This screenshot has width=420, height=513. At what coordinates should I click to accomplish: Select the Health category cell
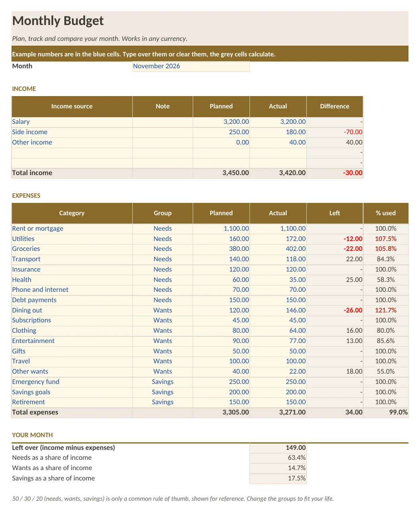point(72,280)
